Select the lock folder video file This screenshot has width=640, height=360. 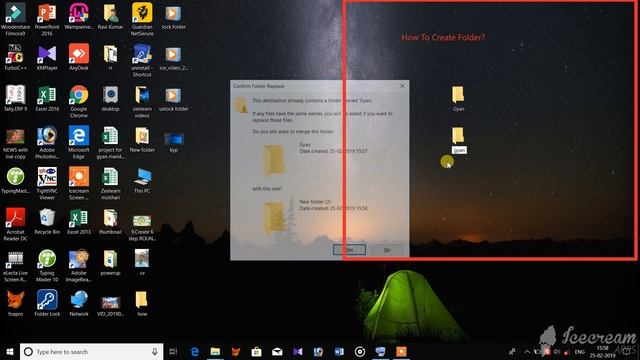(x=173, y=16)
